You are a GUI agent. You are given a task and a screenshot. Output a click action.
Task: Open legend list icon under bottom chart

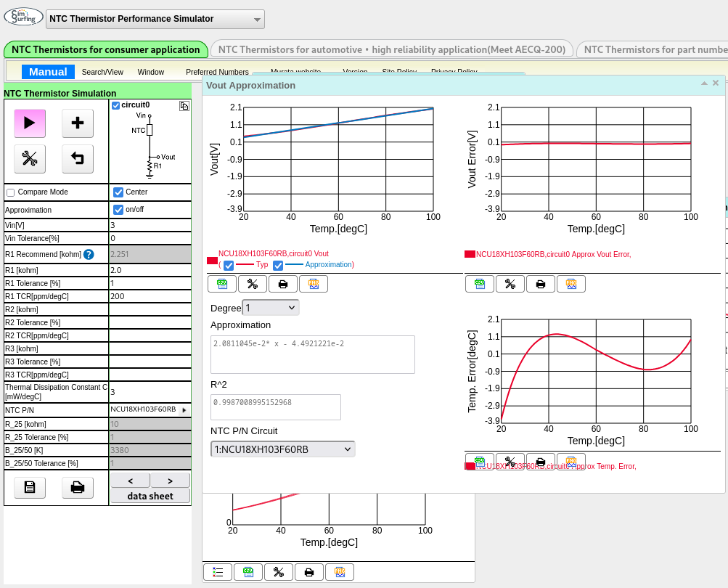coord(218,572)
